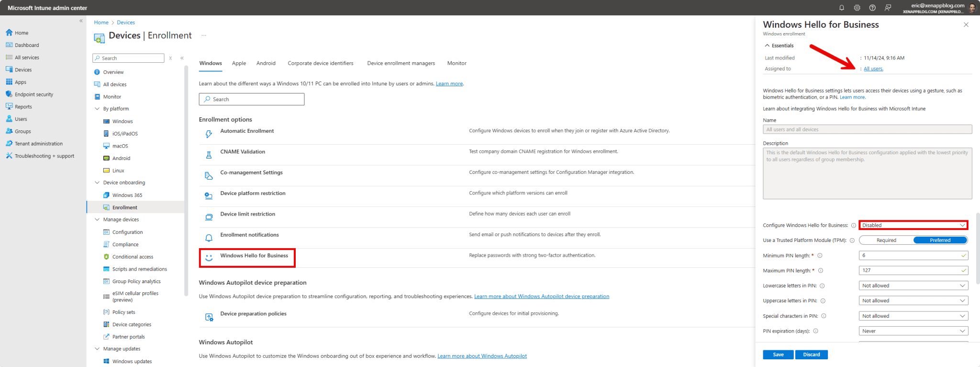Image resolution: width=980 pixels, height=367 pixels.
Task: Set TPM option to Preferred
Action: pos(940,240)
